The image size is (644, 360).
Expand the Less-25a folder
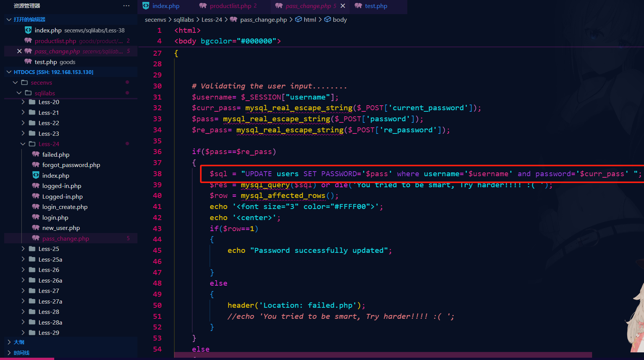pos(23,259)
